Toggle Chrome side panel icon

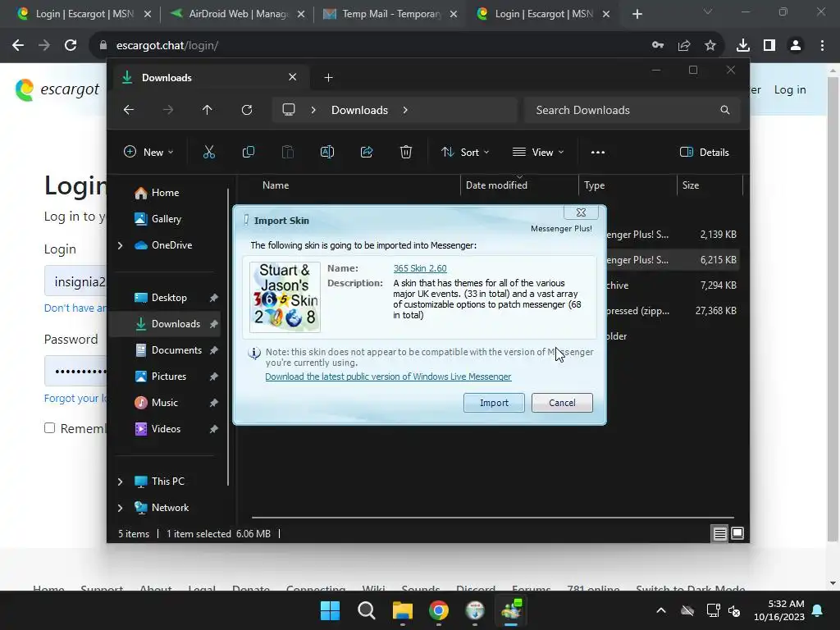(769, 46)
